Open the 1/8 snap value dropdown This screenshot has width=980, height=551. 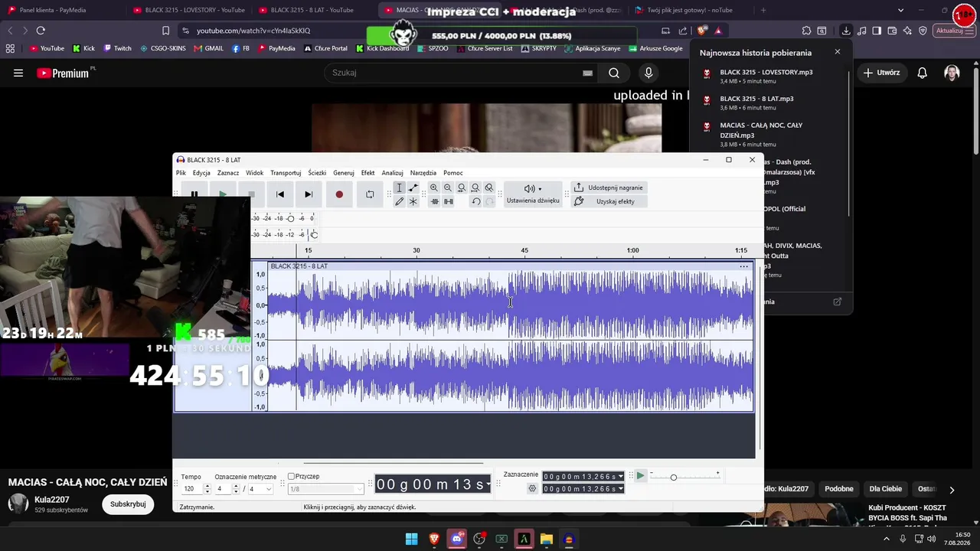pos(325,489)
